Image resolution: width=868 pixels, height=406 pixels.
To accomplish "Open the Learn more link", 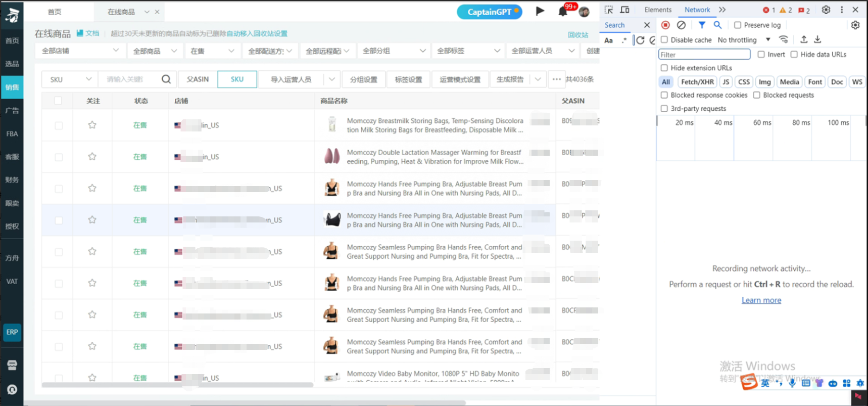I will pyautogui.click(x=761, y=300).
